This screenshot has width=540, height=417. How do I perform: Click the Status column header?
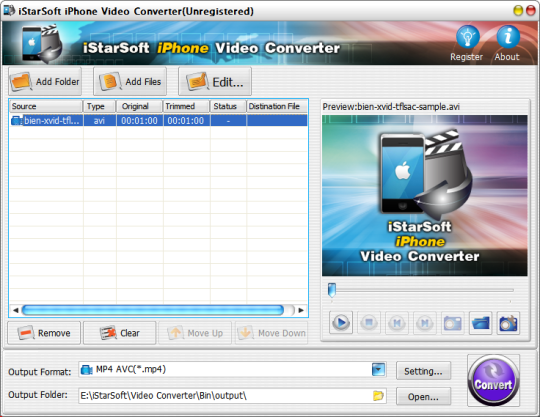click(228, 106)
